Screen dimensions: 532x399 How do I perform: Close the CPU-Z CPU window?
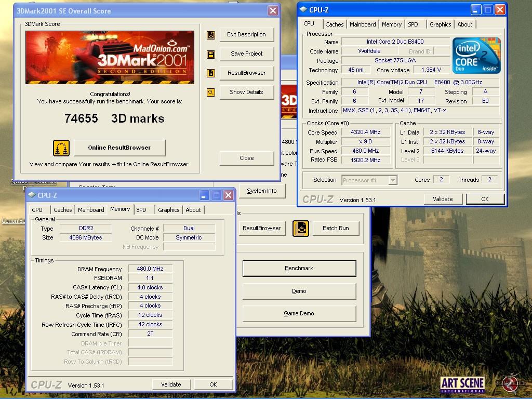pyautogui.click(x=500, y=9)
